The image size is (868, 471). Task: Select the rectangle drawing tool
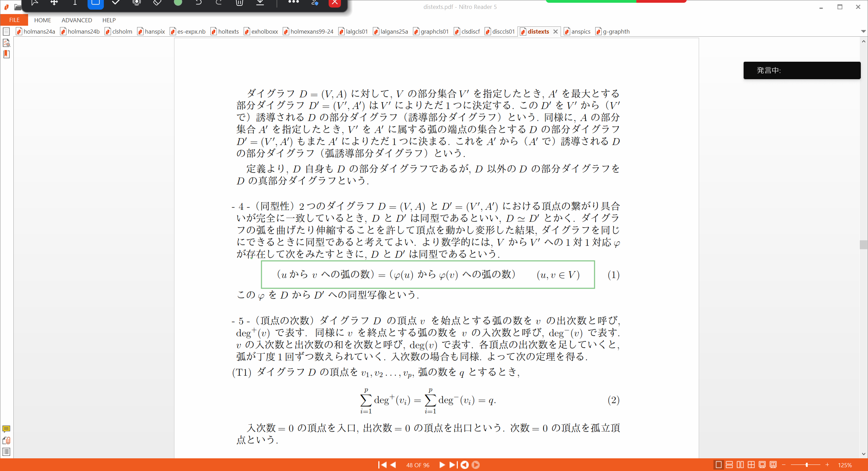[x=96, y=3]
